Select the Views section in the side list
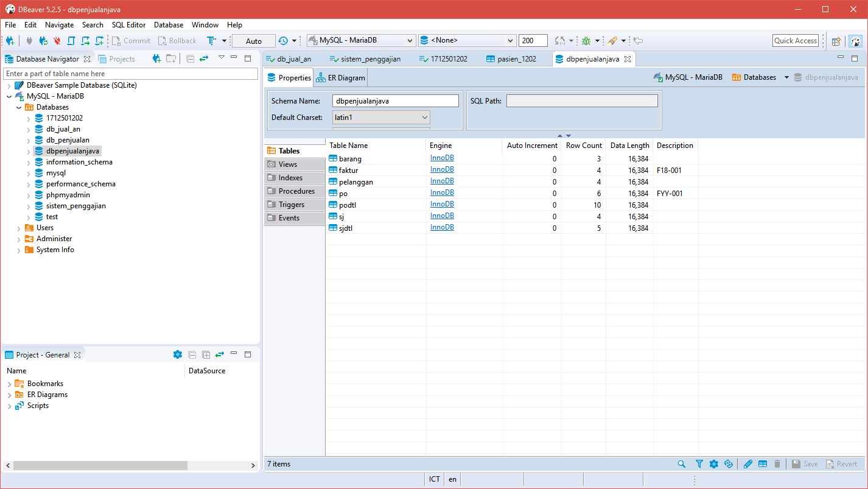The image size is (868, 489). click(295, 164)
